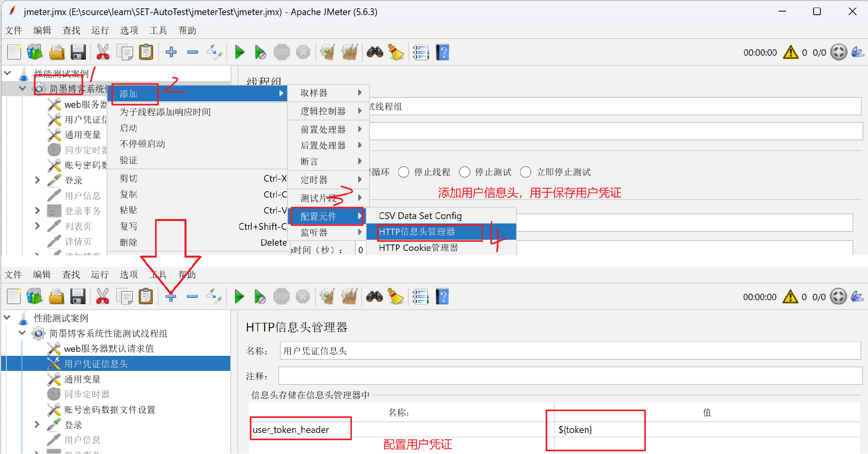
Task: Select CSV Data Set Config from submenu
Action: 441,216
